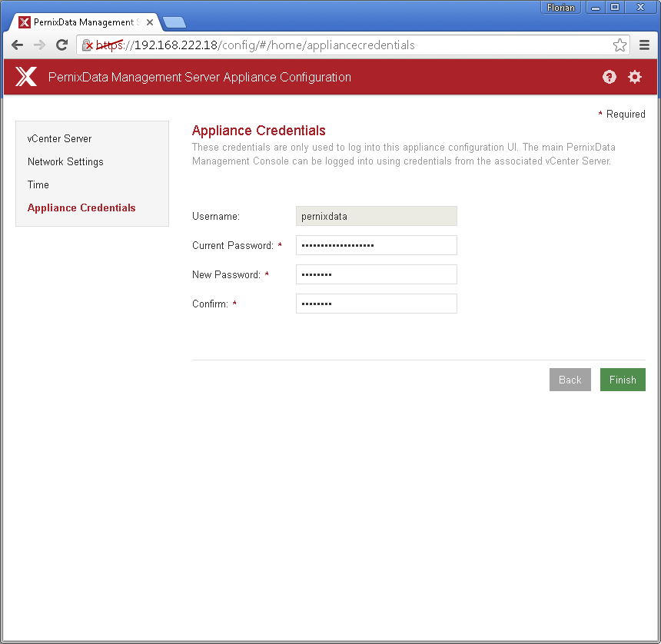Open the settings gear icon in header

tap(634, 77)
